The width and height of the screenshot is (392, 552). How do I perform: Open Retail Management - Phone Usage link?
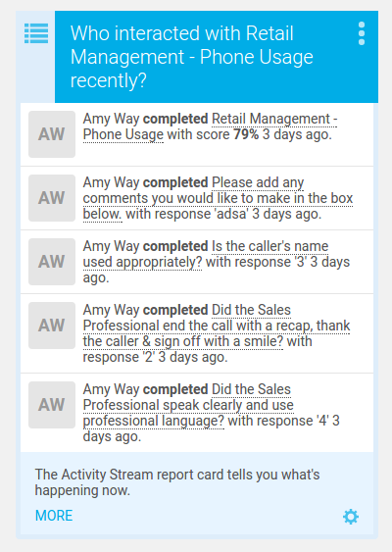coord(210,126)
